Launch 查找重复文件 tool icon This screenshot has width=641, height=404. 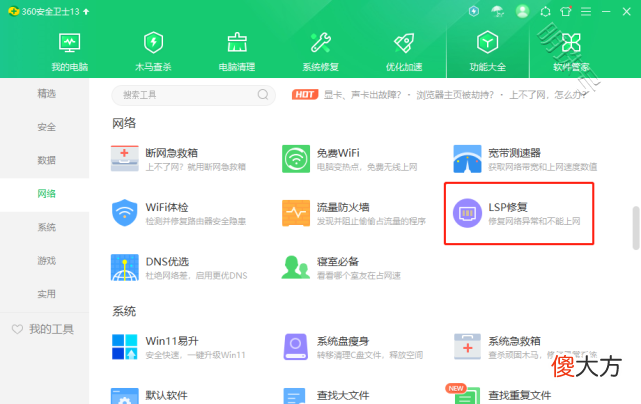[467, 395]
